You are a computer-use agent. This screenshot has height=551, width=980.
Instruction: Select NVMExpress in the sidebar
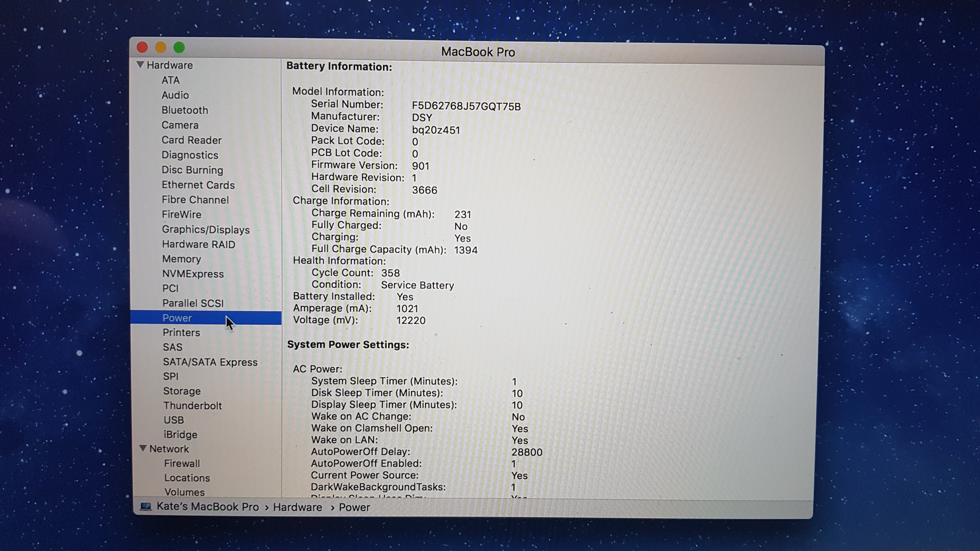coord(192,274)
